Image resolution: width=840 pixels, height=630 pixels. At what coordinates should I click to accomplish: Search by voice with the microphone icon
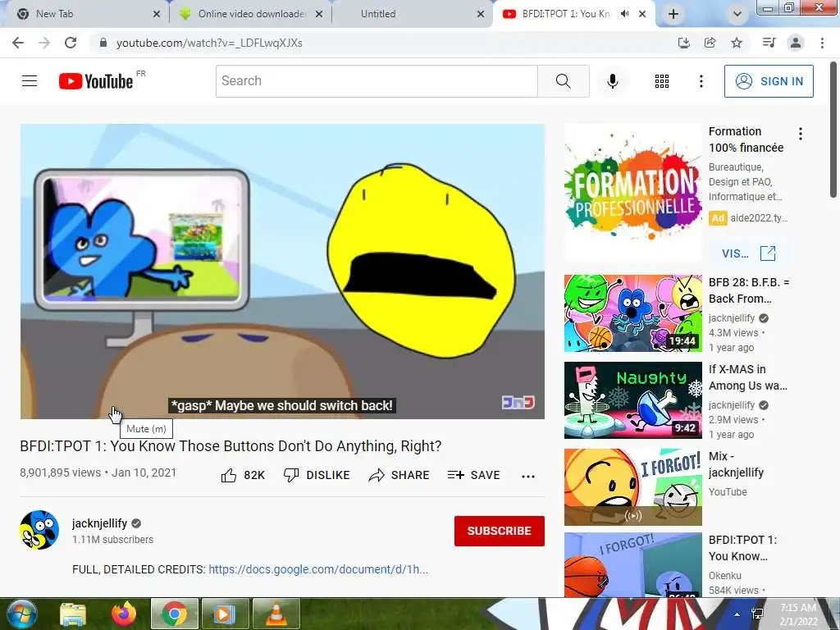pyautogui.click(x=612, y=81)
